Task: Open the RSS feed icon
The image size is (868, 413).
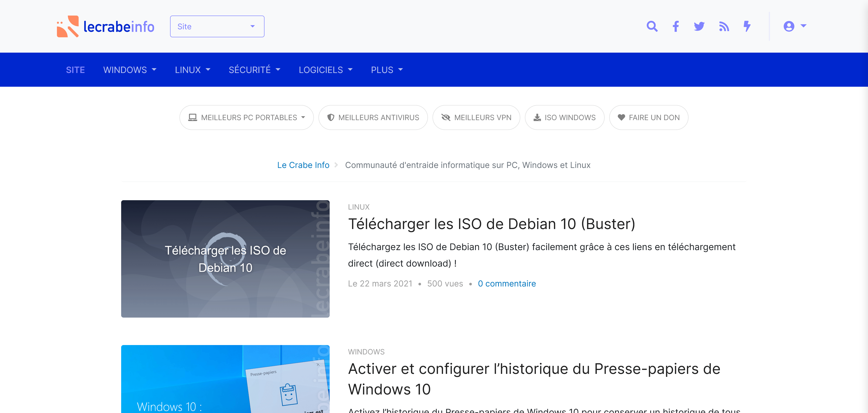Action: [724, 26]
